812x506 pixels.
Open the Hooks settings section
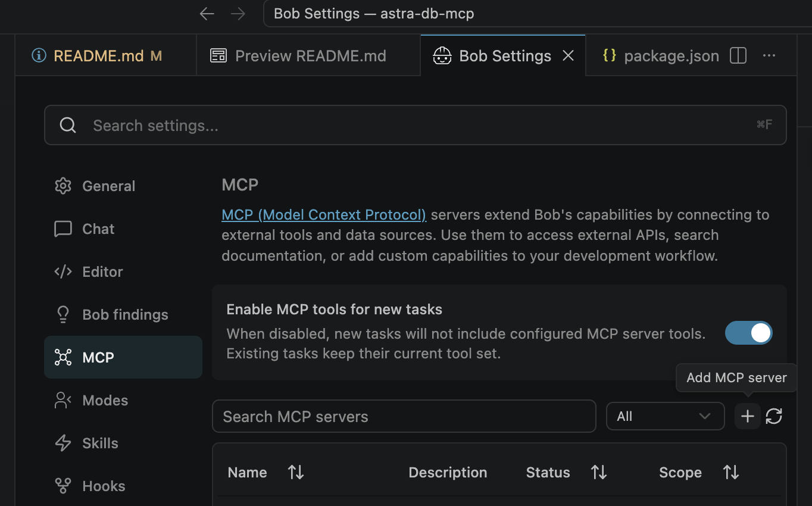pyautogui.click(x=123, y=486)
